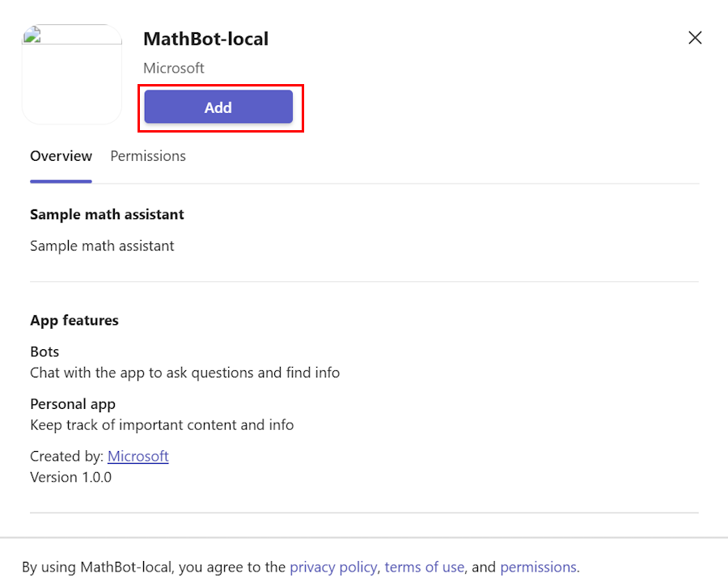Select the Overview tab
This screenshot has height=586, width=728.
coord(61,156)
